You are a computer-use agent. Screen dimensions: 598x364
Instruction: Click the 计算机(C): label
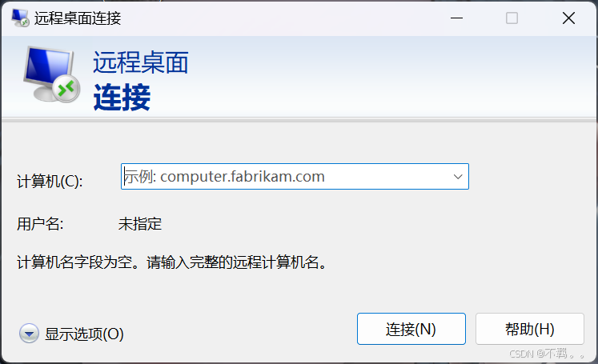[x=50, y=181]
